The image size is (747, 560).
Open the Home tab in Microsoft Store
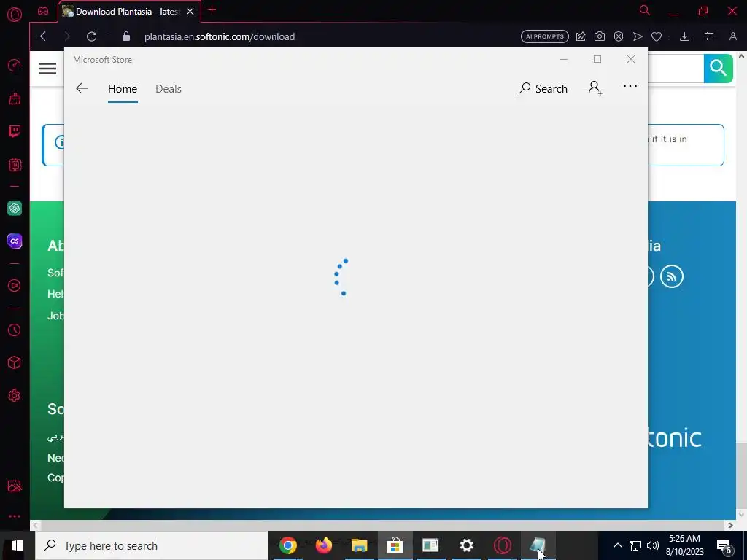pyautogui.click(x=123, y=88)
